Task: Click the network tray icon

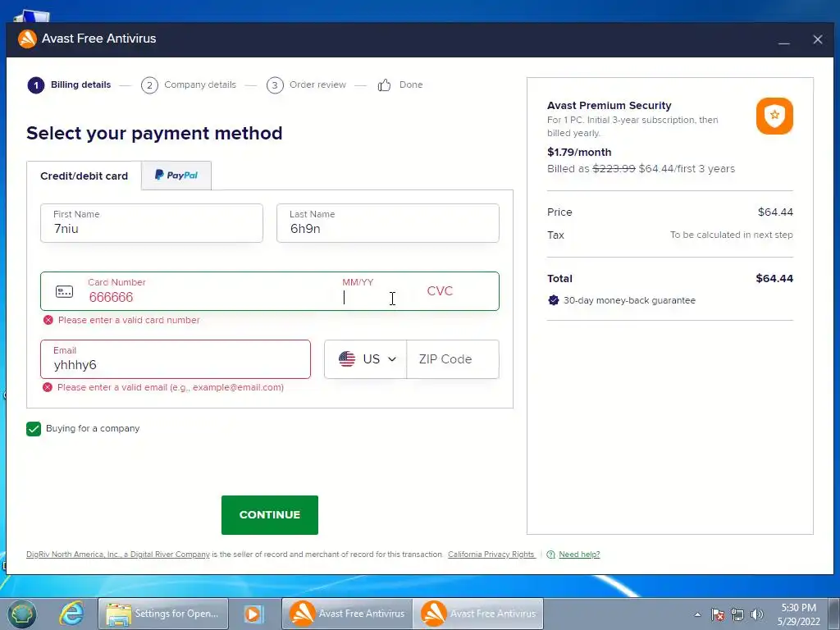Action: pyautogui.click(x=737, y=614)
